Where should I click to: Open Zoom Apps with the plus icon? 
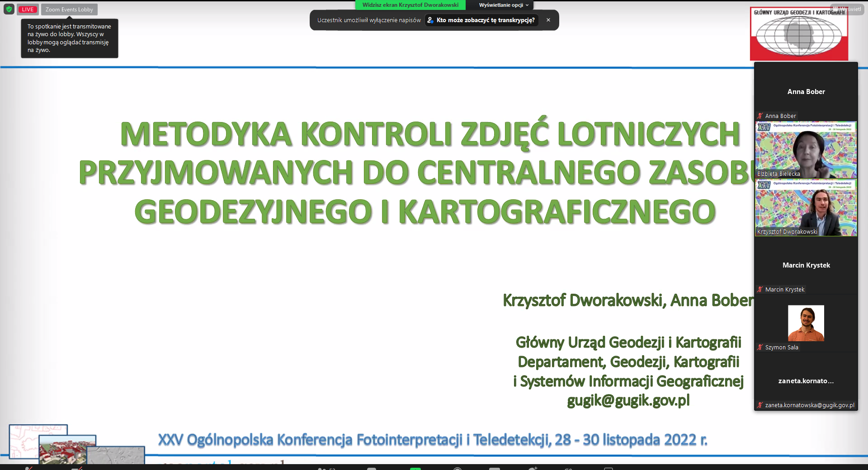click(x=533, y=468)
